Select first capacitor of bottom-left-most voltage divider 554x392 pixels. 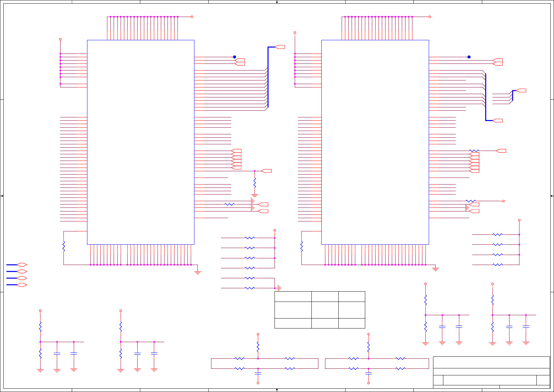57,353
